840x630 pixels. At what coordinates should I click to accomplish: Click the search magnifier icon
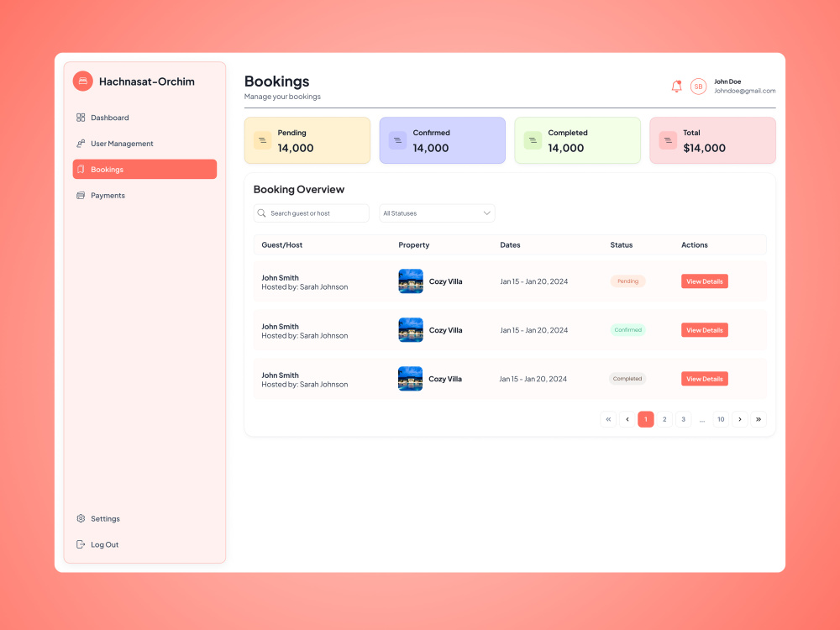pyautogui.click(x=261, y=213)
